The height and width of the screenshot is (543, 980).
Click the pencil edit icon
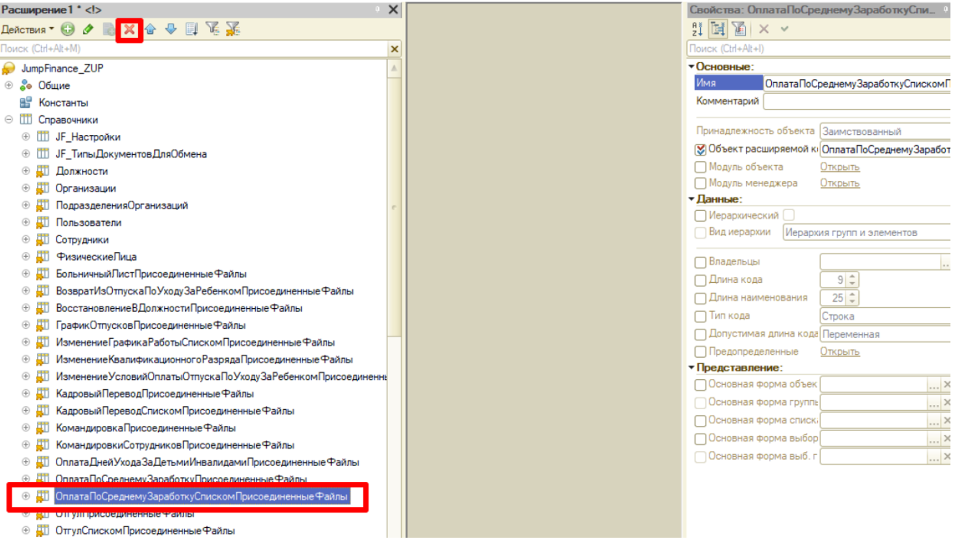pyautogui.click(x=88, y=29)
